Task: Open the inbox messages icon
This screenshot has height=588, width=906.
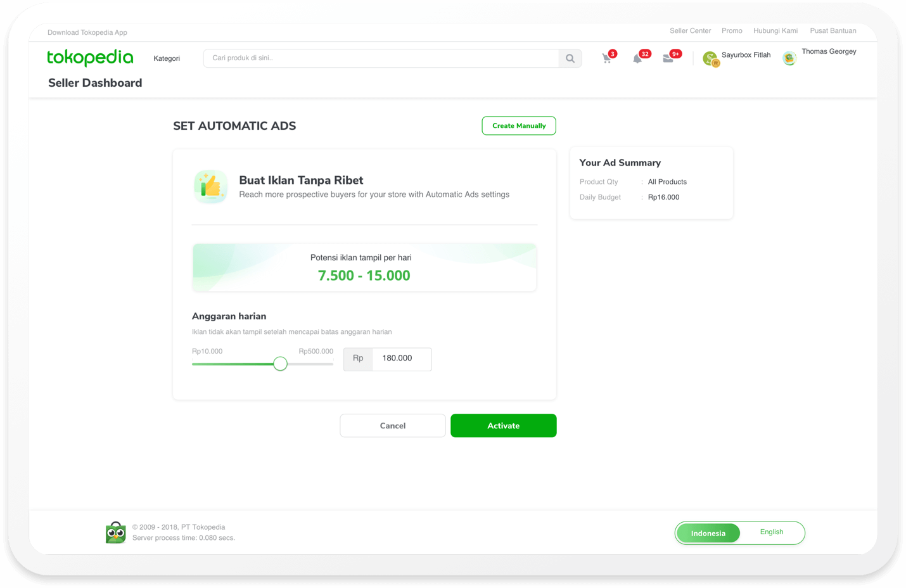Action: pyautogui.click(x=668, y=58)
